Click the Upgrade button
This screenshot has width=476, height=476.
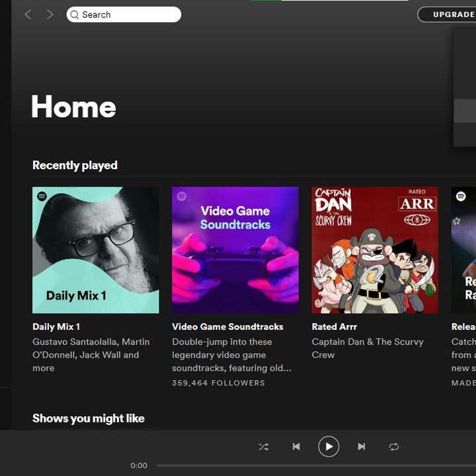coord(446,15)
